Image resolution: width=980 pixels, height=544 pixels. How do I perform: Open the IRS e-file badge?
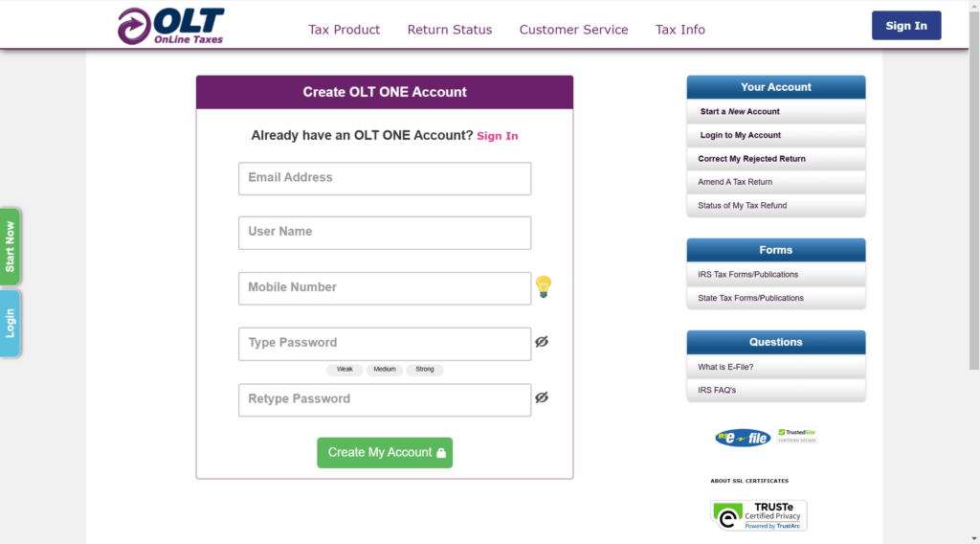pyautogui.click(x=743, y=438)
